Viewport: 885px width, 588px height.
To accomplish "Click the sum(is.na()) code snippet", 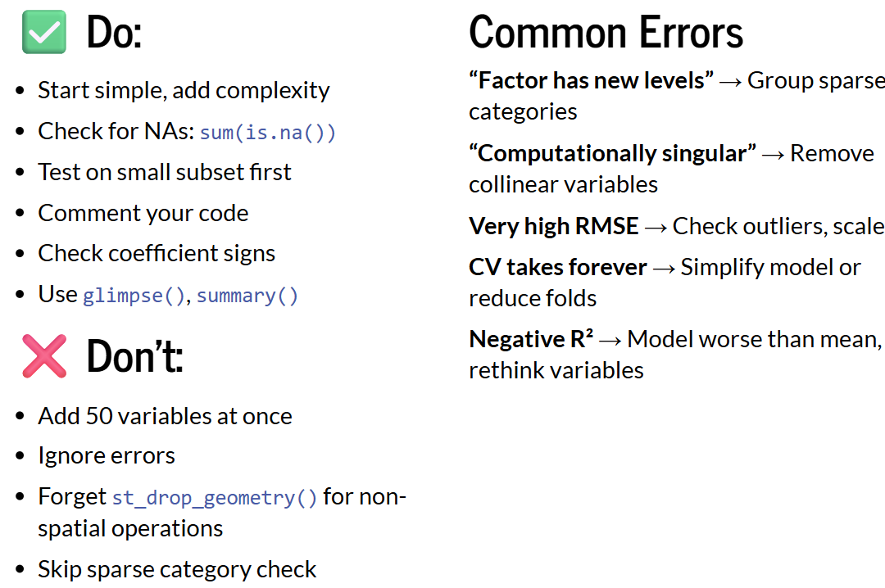I will [x=268, y=133].
